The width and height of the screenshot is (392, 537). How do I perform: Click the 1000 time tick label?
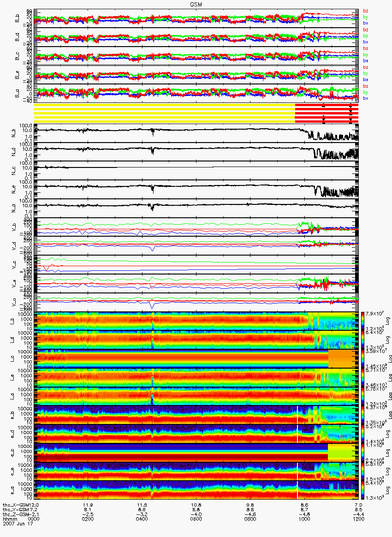point(304,519)
